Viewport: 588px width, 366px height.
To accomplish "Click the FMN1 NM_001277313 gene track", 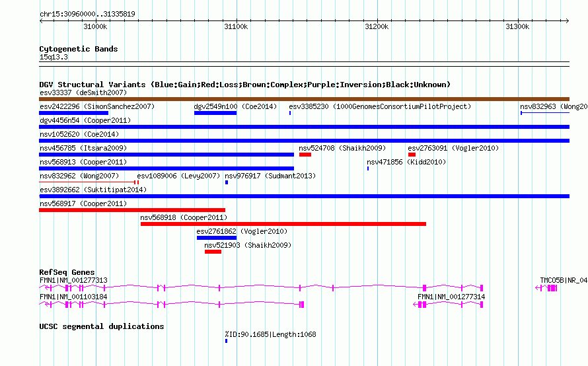I will coord(261,287).
